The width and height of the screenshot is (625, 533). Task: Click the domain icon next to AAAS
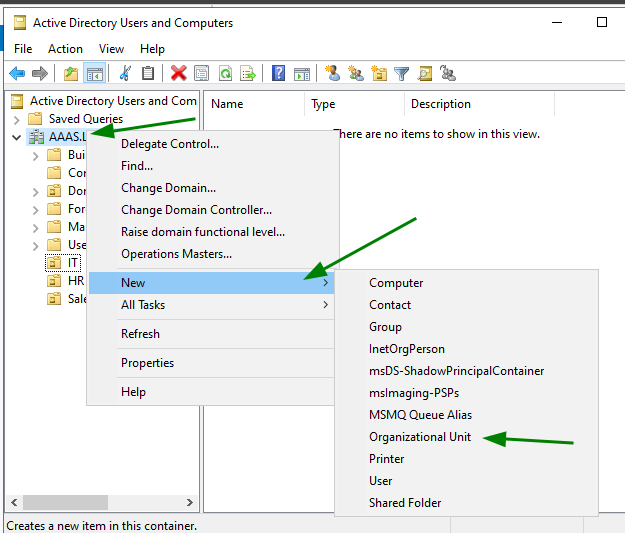tap(36, 137)
